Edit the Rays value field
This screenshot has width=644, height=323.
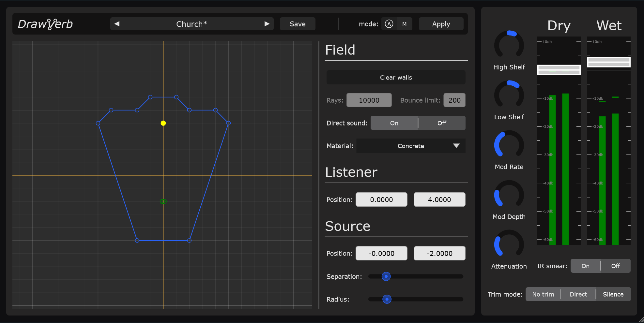369,100
